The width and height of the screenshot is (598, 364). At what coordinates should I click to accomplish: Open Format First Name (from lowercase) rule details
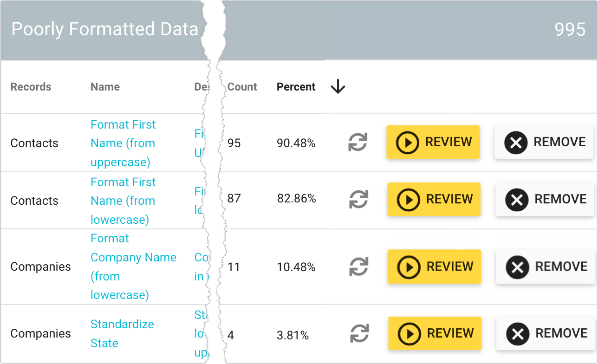pyautogui.click(x=123, y=200)
